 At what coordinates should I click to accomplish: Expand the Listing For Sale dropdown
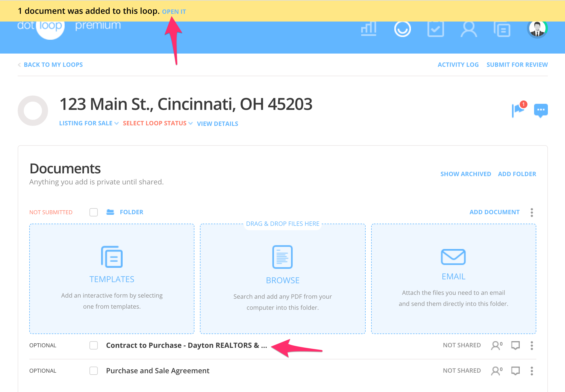[x=89, y=123]
